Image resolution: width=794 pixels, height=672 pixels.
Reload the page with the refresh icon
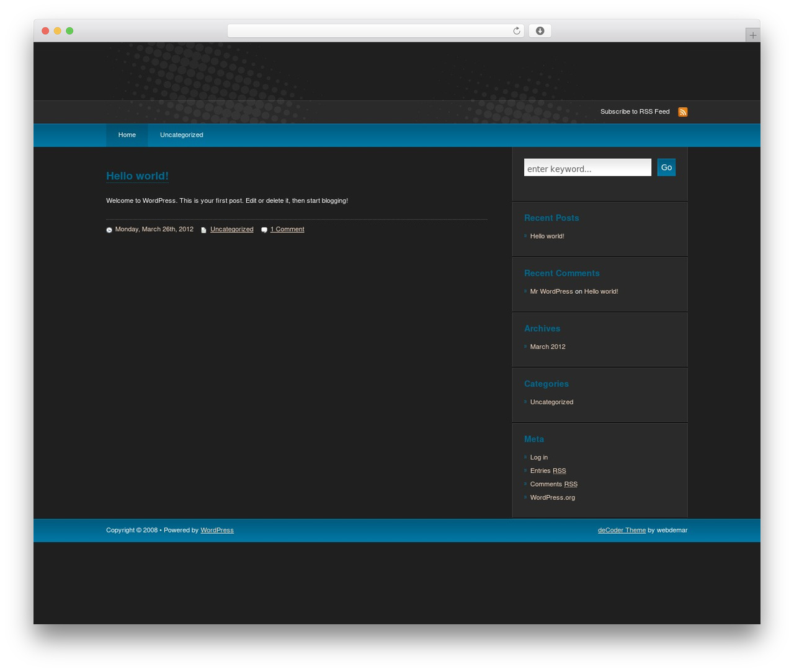pos(517,31)
